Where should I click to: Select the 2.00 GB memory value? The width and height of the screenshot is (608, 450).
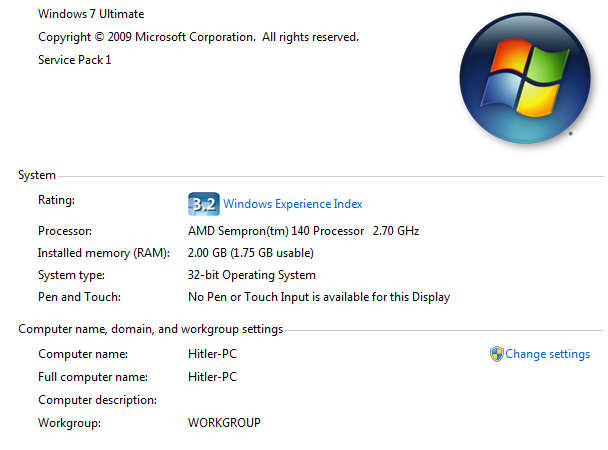(250, 253)
